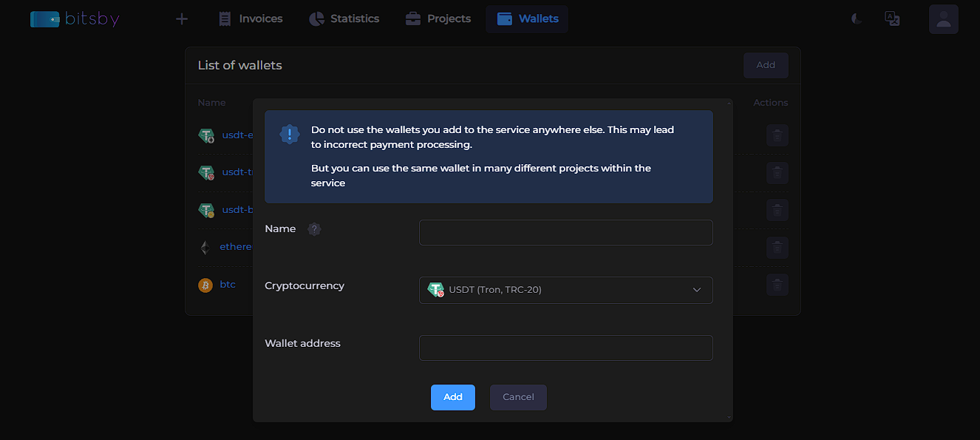The image size is (980, 440).
Task: Click the dropdown chevron arrow for cryptocurrency
Action: 696,290
